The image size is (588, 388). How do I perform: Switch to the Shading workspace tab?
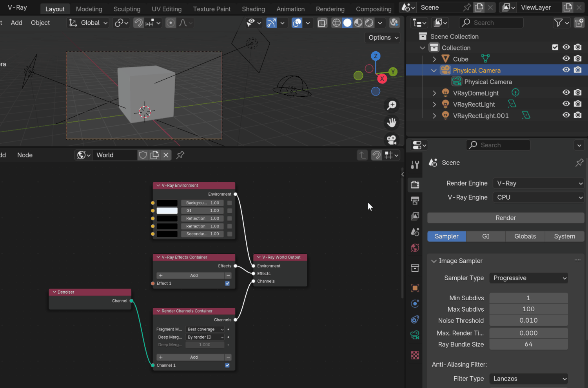(253, 9)
